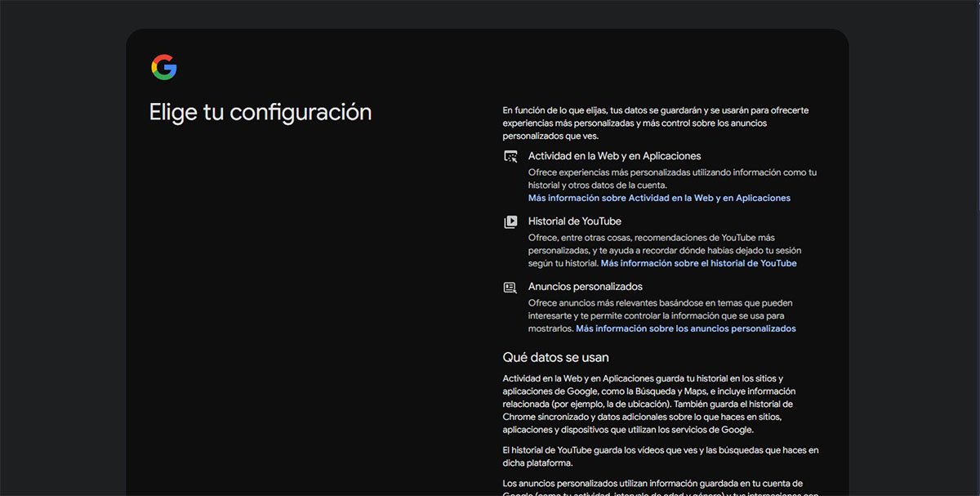The image size is (980, 496).
Task: Click the video-in-box icon beside Historial de YouTube
Action: click(x=510, y=221)
